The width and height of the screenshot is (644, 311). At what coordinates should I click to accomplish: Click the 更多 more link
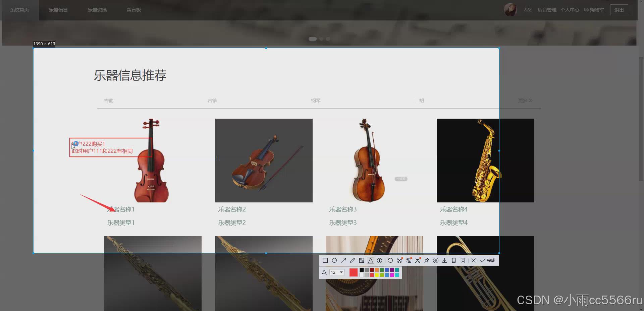[x=525, y=101]
